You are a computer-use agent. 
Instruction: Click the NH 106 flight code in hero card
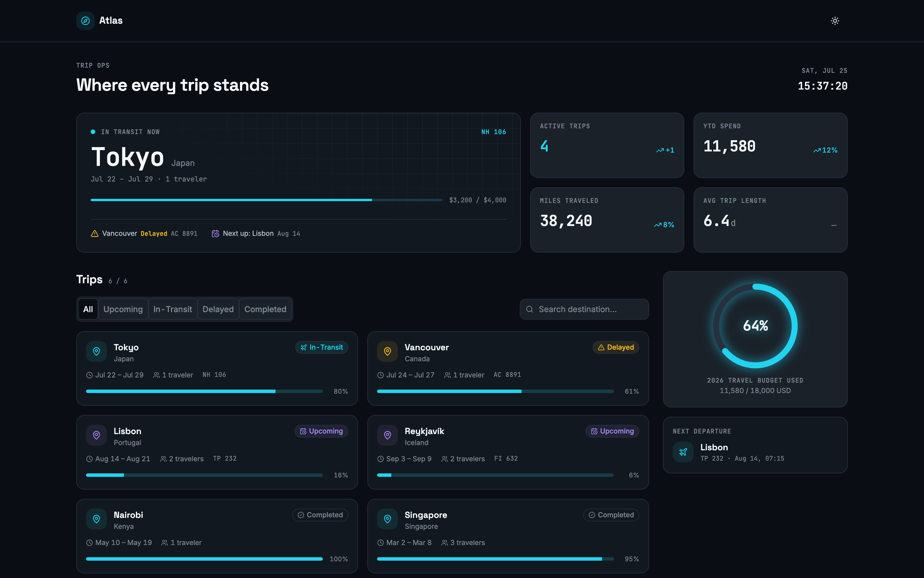[493, 132]
